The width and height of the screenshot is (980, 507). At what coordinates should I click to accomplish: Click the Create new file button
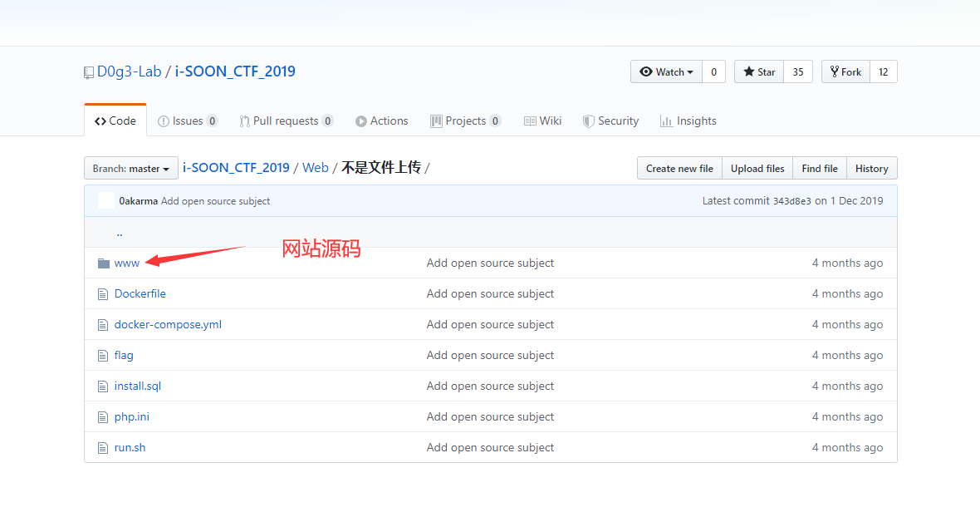pos(679,168)
